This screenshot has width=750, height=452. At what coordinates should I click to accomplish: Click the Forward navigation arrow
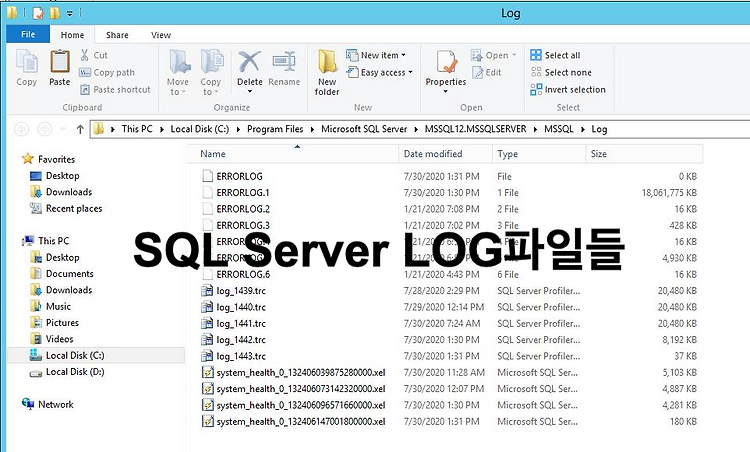point(44,129)
